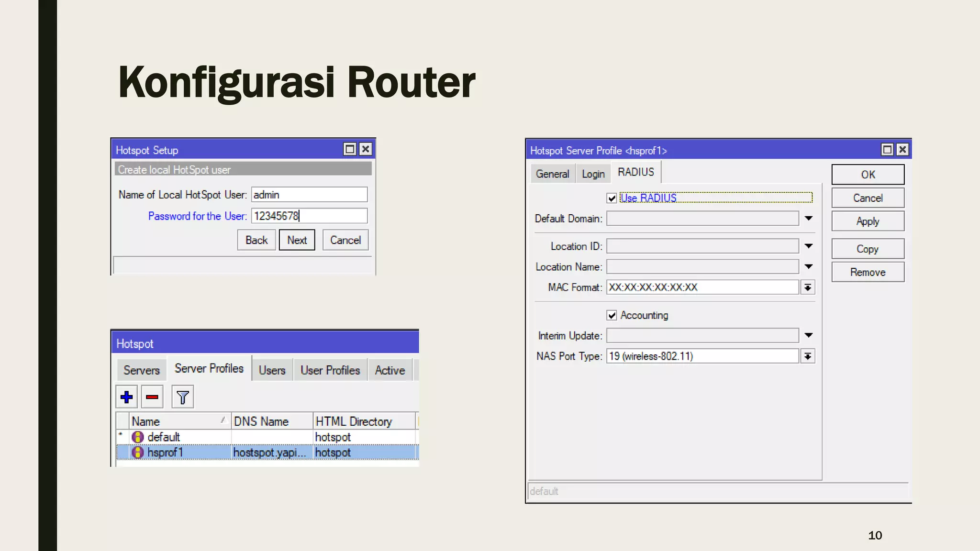Toggle the Use RADIUS checkbox
This screenshot has height=551, width=980.
(x=612, y=198)
